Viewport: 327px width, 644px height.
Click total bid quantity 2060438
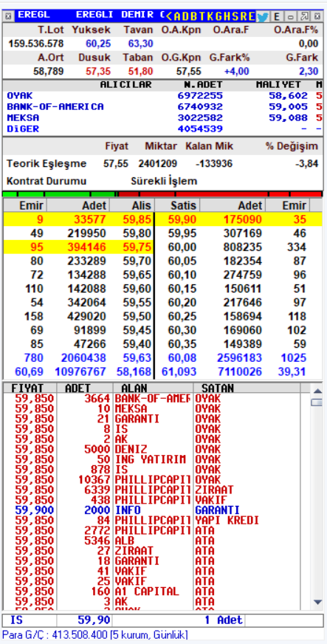click(x=83, y=357)
